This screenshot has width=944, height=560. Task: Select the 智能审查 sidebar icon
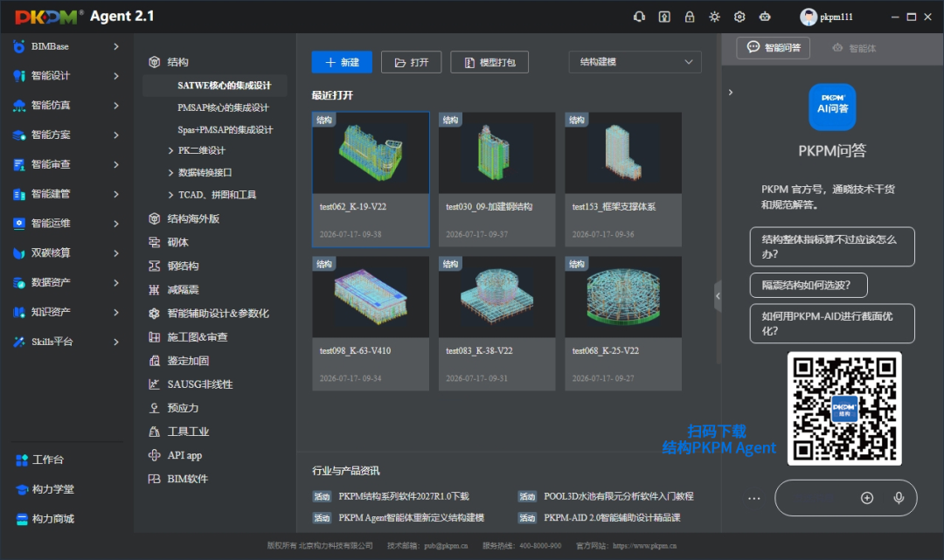pyautogui.click(x=19, y=164)
